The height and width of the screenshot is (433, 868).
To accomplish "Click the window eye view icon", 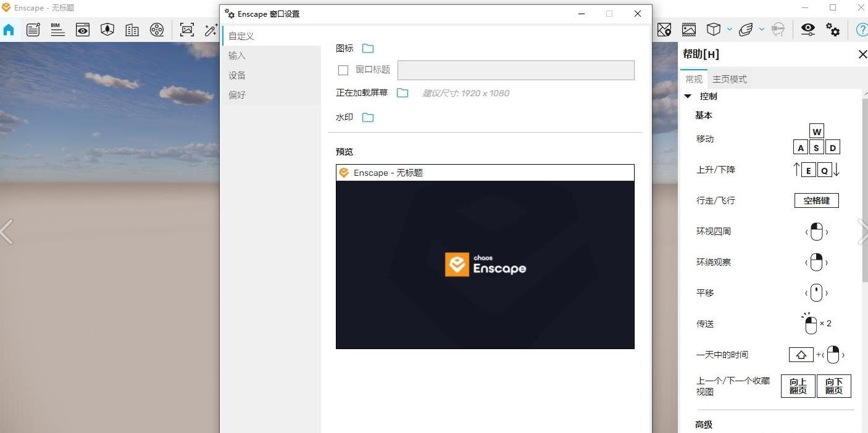I will tap(83, 29).
